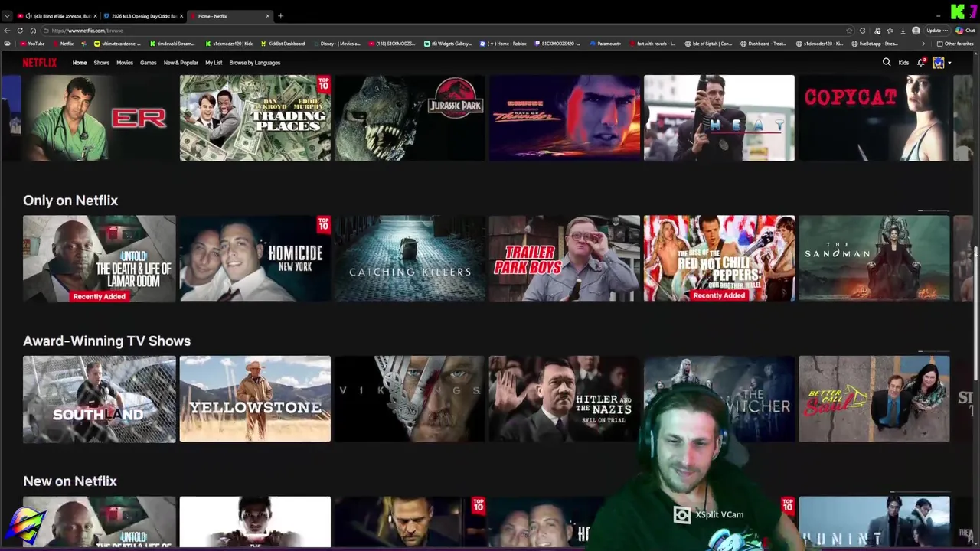Open the Southland thumbnail
980x551 pixels.
[99, 399]
